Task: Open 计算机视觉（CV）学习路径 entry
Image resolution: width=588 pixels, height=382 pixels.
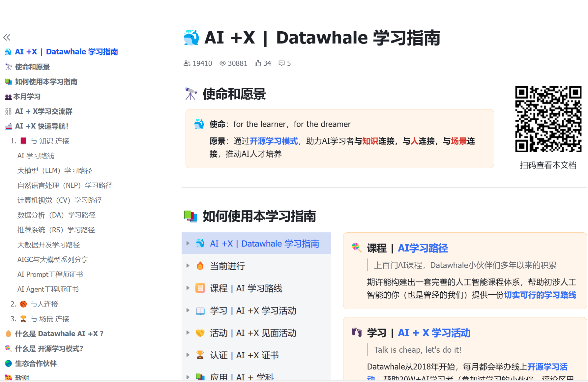Action: coord(60,200)
